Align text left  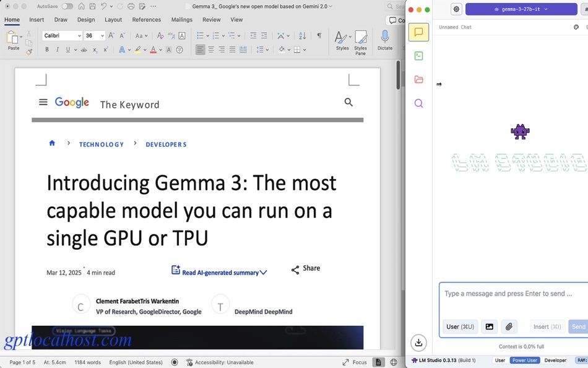pos(201,50)
